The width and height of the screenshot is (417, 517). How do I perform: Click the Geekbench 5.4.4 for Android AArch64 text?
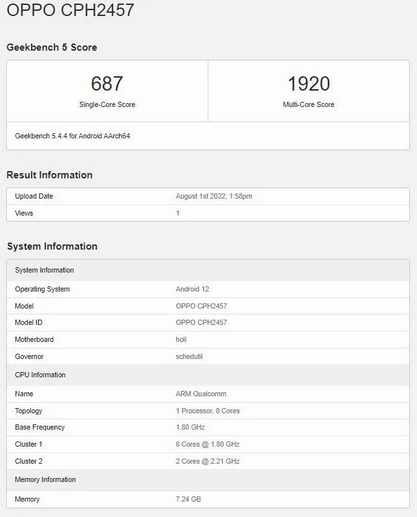pos(72,136)
